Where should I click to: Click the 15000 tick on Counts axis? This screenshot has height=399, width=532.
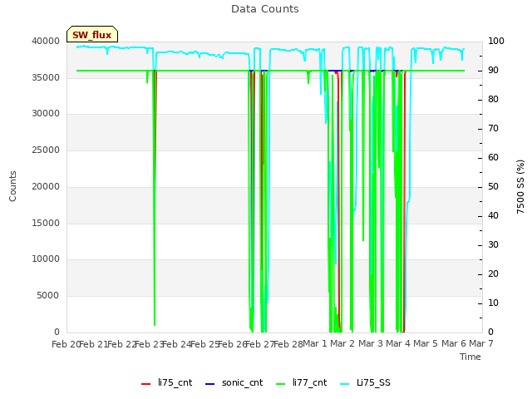coord(46,223)
